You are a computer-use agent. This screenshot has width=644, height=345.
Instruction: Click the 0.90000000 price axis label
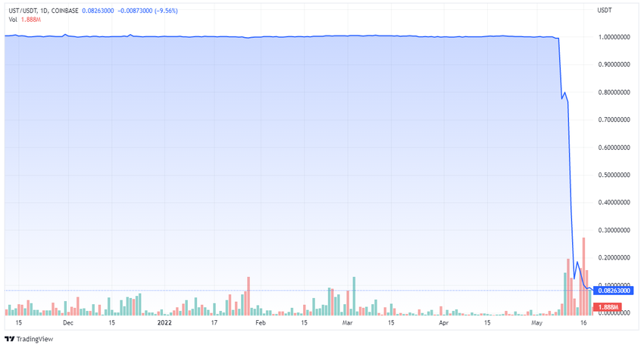[614, 64]
